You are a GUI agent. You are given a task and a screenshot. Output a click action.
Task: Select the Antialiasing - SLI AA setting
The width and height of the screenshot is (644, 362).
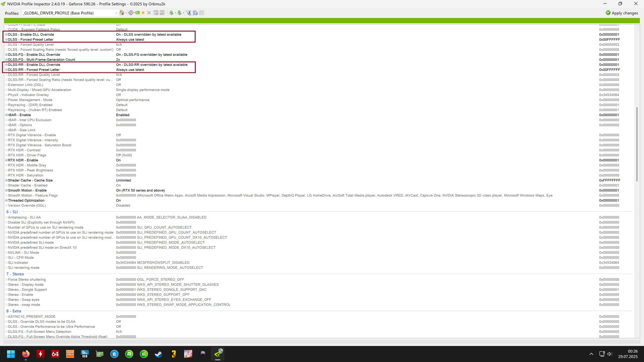[24, 217]
